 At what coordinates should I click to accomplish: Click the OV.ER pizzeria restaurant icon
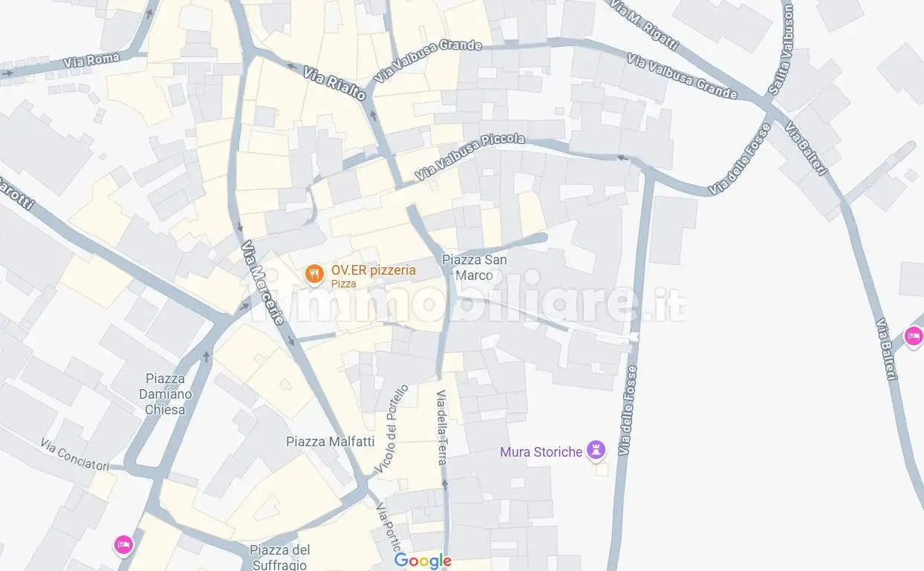(x=315, y=275)
